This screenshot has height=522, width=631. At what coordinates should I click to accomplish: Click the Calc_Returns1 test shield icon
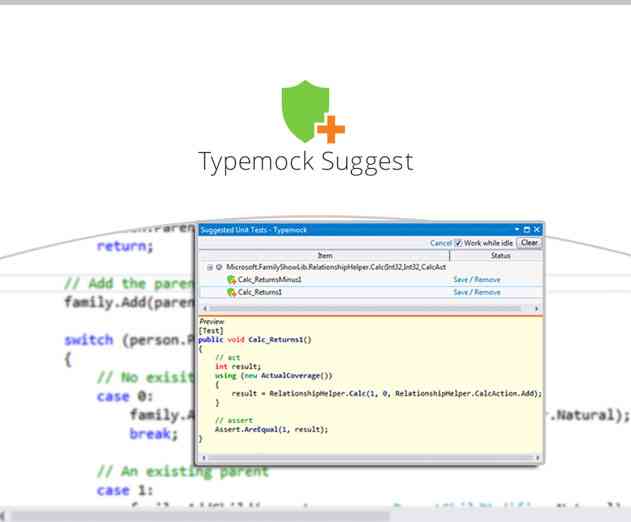231,292
